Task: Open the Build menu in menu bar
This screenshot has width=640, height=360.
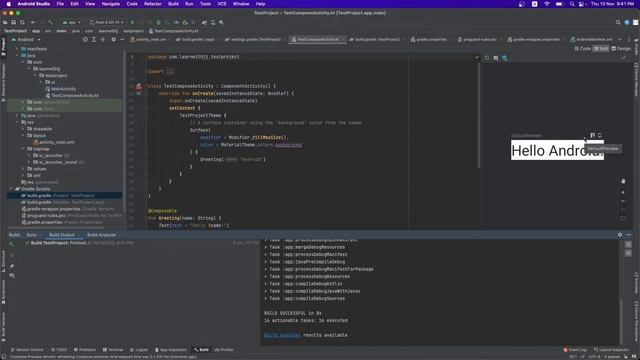Action: pyautogui.click(x=173, y=4)
